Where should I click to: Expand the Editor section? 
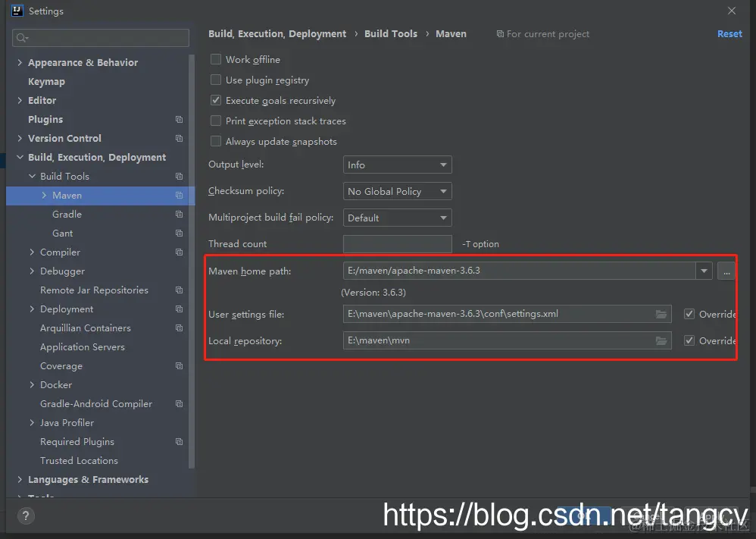pyautogui.click(x=20, y=100)
